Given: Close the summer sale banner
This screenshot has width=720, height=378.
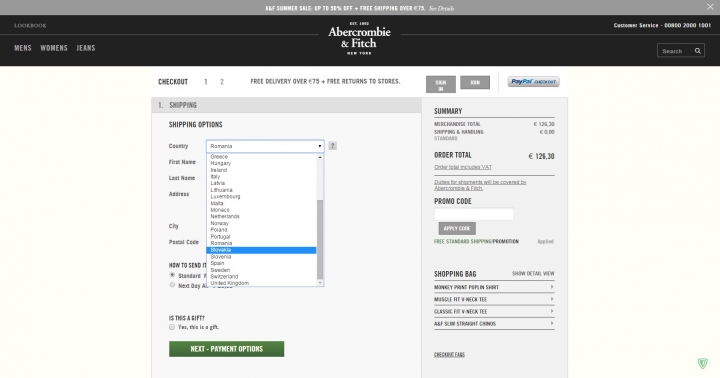Looking at the screenshot, I should (x=710, y=6).
